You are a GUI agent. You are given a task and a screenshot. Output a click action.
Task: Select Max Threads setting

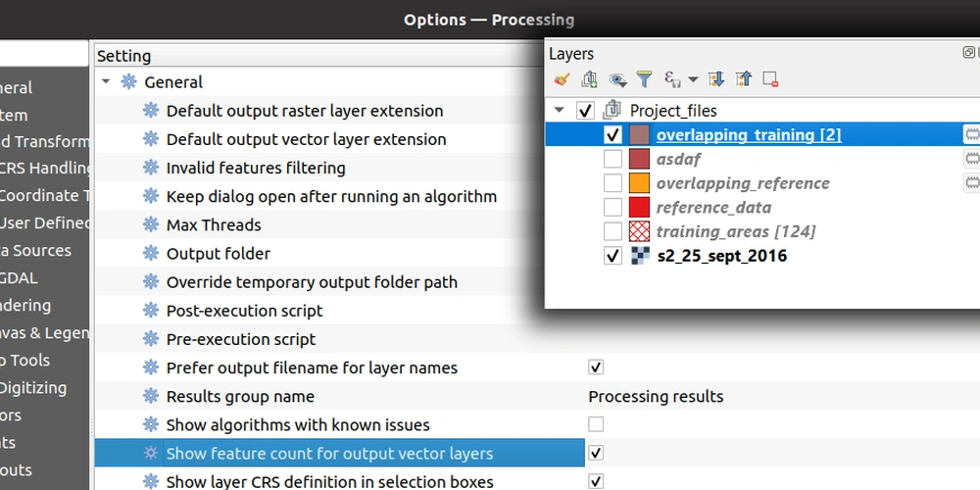[214, 225]
